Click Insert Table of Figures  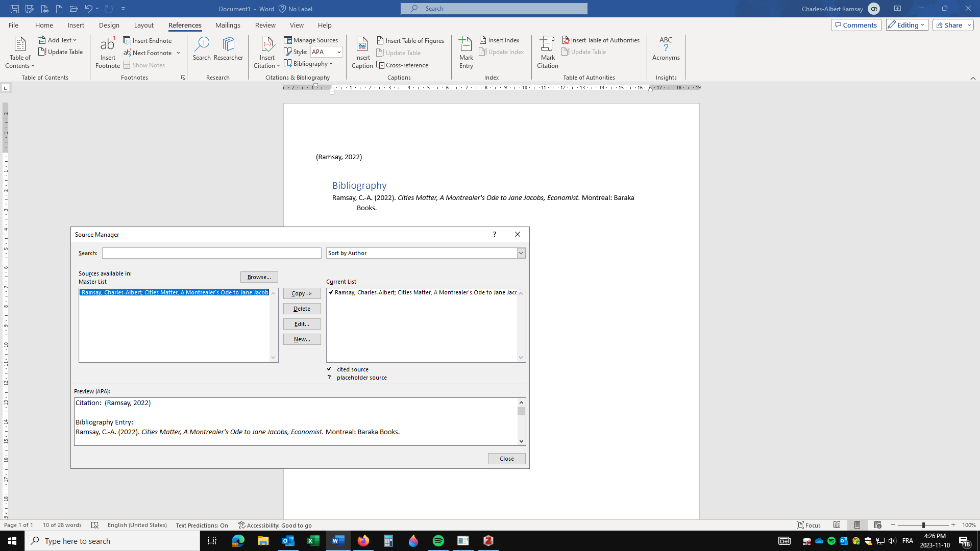pos(410,40)
